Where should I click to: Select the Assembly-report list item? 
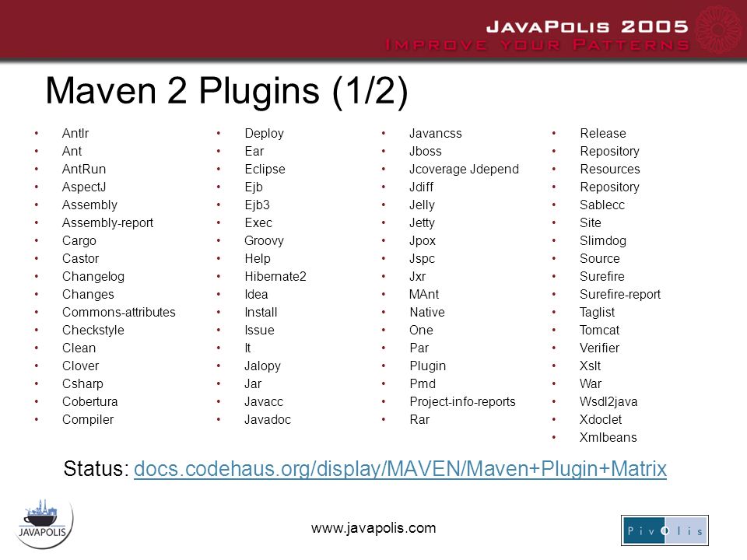(x=107, y=223)
